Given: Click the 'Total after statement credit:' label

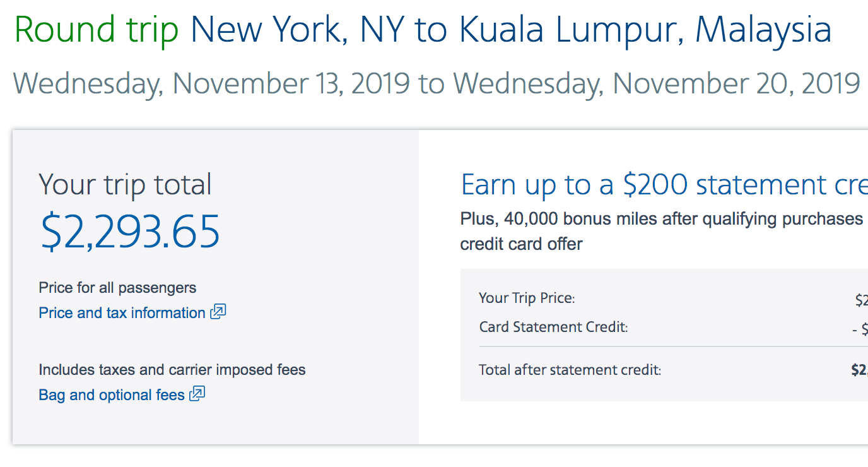Looking at the screenshot, I should coord(570,370).
